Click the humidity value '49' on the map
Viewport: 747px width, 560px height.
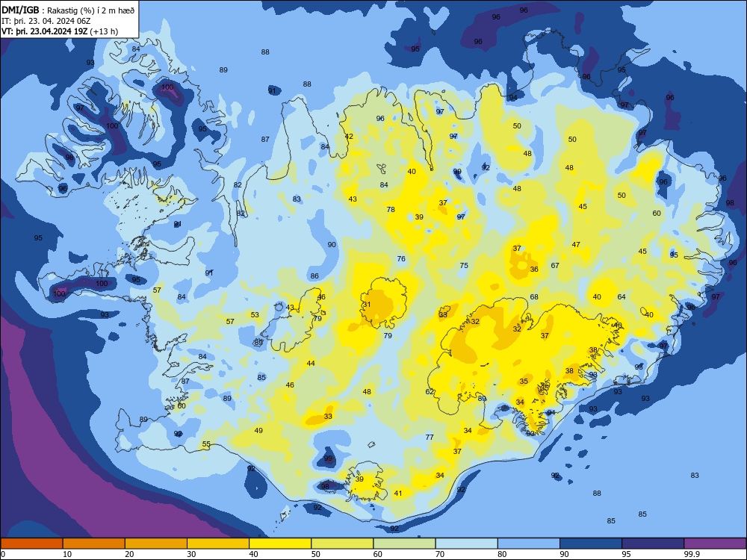(x=258, y=430)
